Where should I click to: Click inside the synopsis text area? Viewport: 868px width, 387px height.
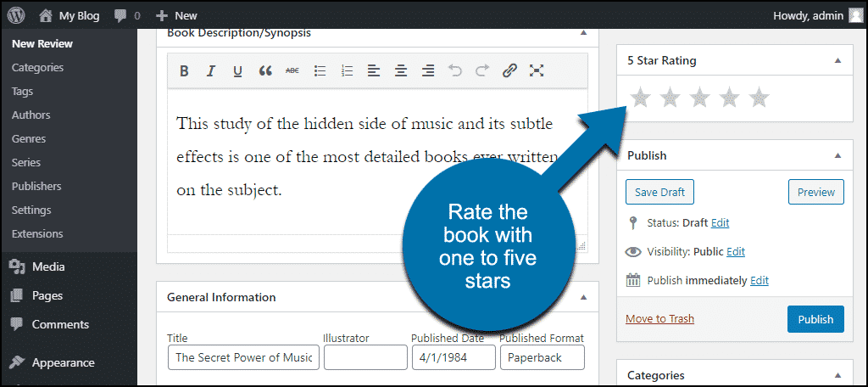click(x=377, y=160)
